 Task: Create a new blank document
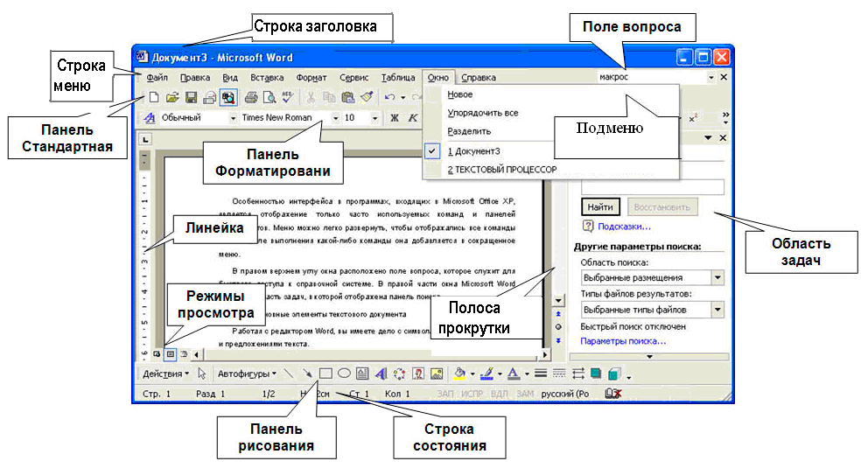coord(154,97)
